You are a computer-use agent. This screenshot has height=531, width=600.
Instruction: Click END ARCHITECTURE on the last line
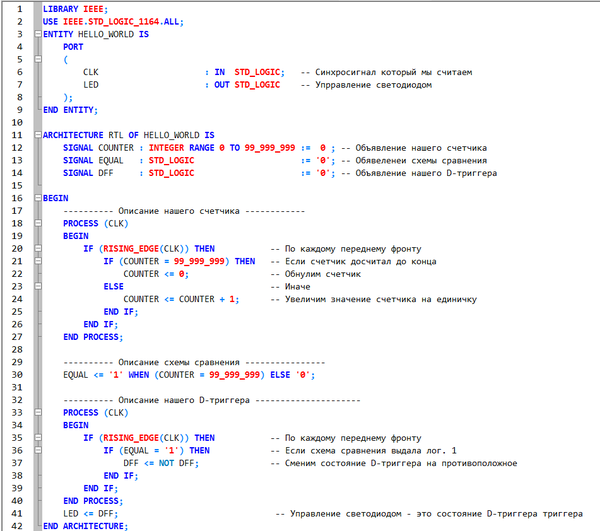[85, 525]
